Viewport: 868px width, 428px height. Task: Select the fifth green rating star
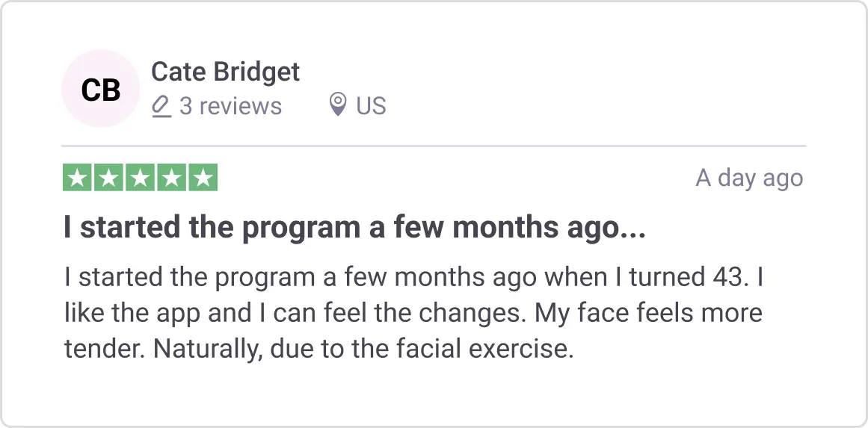click(203, 178)
